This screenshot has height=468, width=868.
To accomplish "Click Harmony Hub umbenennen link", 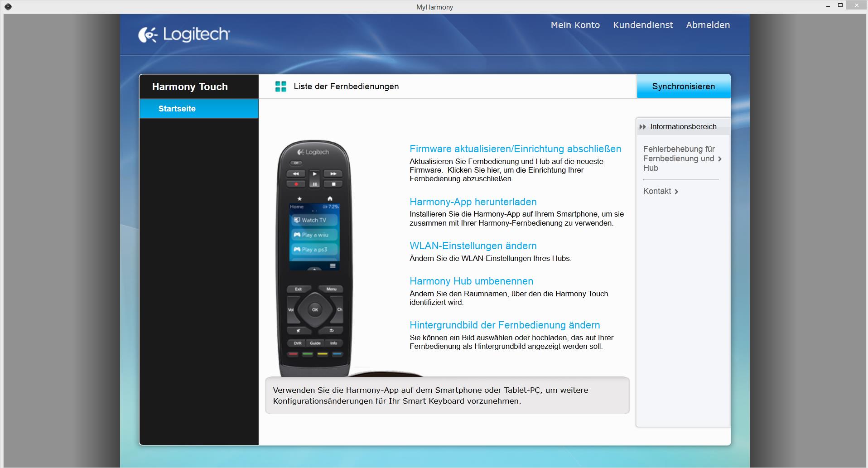I will 471,281.
